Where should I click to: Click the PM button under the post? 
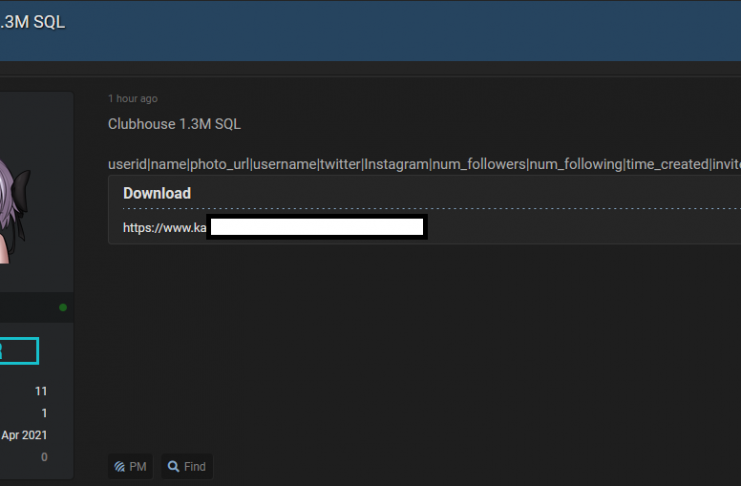(x=130, y=467)
